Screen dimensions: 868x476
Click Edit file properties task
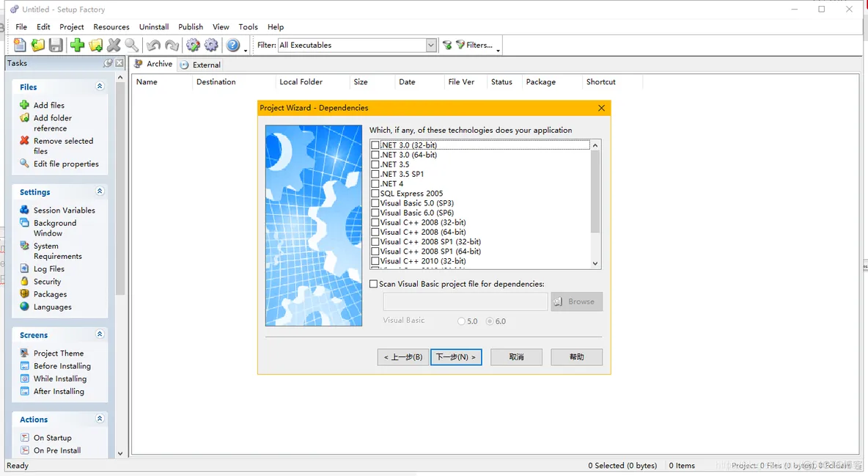(66, 164)
